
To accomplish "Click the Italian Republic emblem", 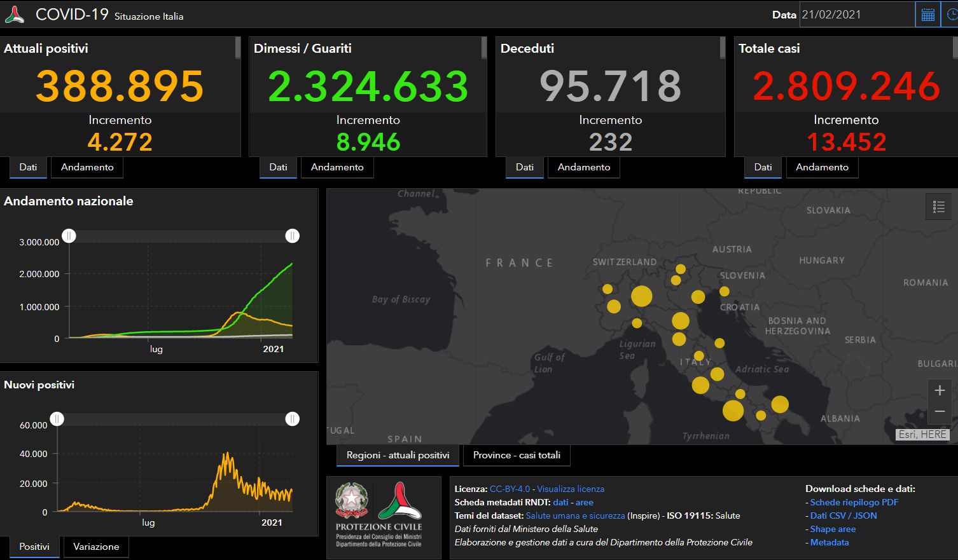I will click(x=352, y=501).
